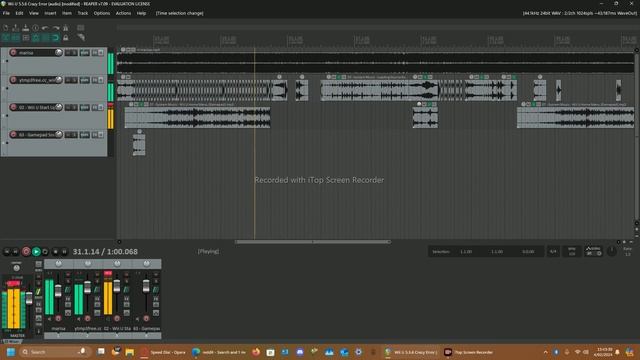Open the Item menu
This screenshot has height=360, width=640.
(67, 13)
